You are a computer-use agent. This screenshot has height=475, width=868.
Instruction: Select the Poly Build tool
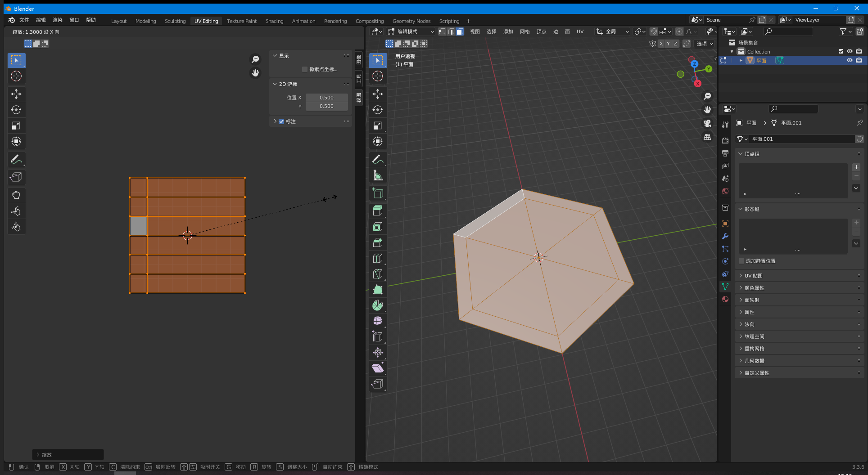coord(378,290)
